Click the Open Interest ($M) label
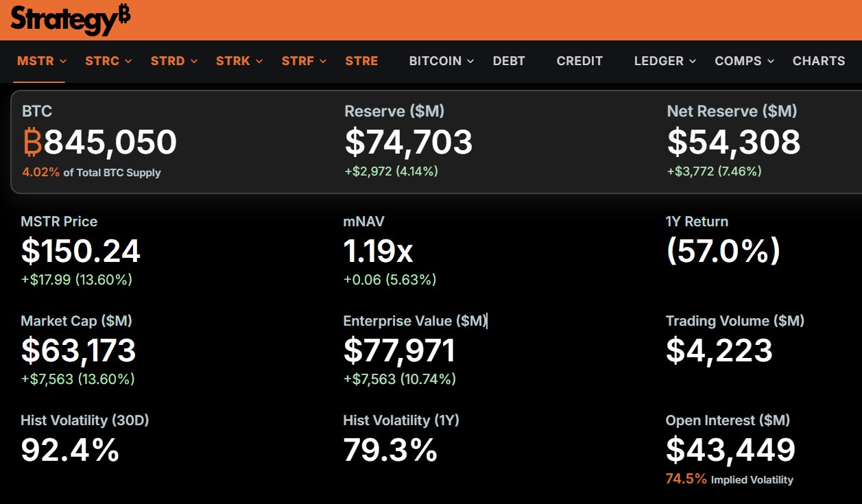The width and height of the screenshot is (862, 504). pyautogui.click(x=728, y=420)
